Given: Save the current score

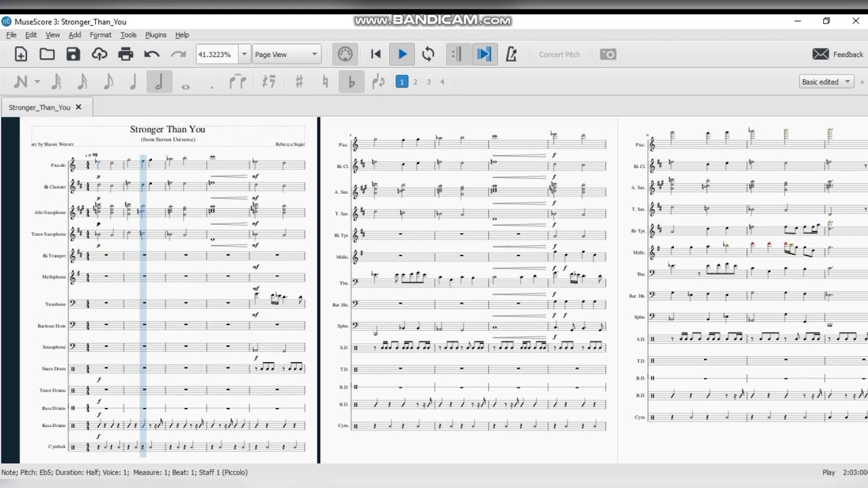Looking at the screenshot, I should click(73, 54).
